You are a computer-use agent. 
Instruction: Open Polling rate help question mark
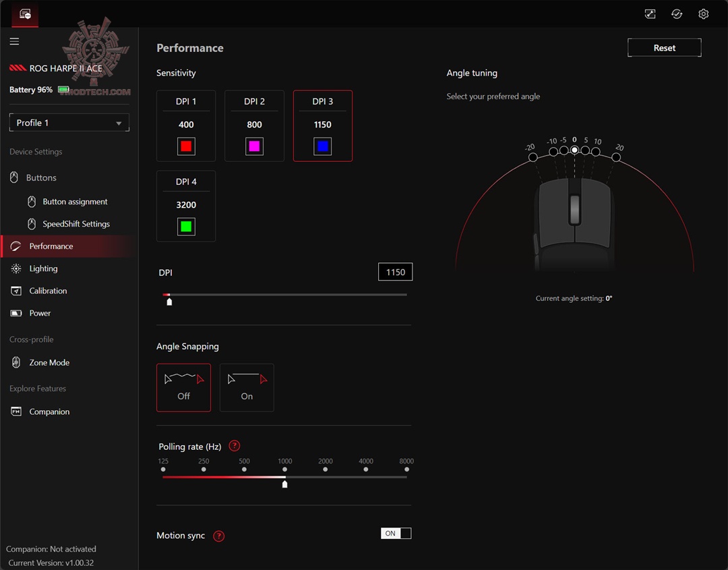(235, 445)
